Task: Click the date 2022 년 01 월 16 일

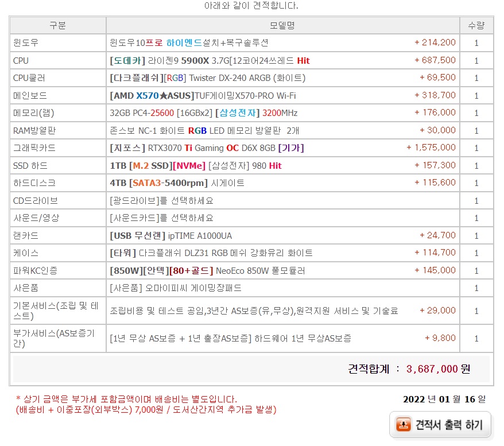Action: [444, 400]
